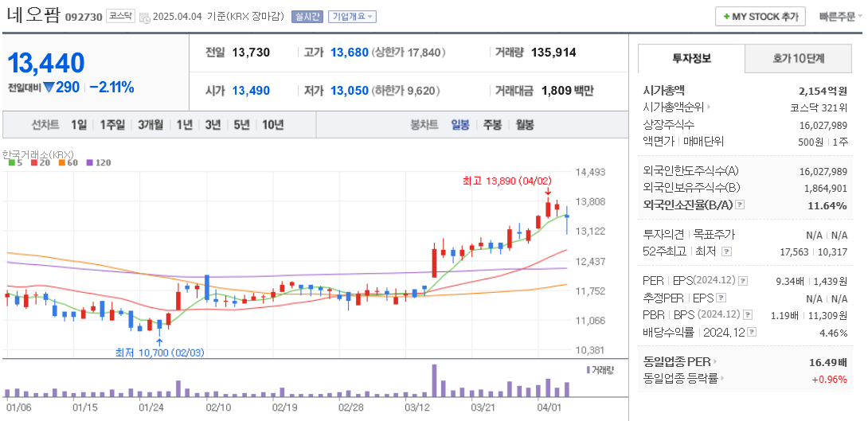Viewport: 868px width, 421px height.
Task: Click the 시가 value 13,490
Action: (x=251, y=91)
